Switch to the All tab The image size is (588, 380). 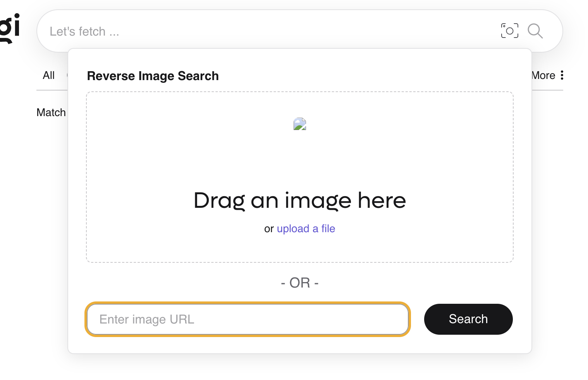[x=49, y=75]
